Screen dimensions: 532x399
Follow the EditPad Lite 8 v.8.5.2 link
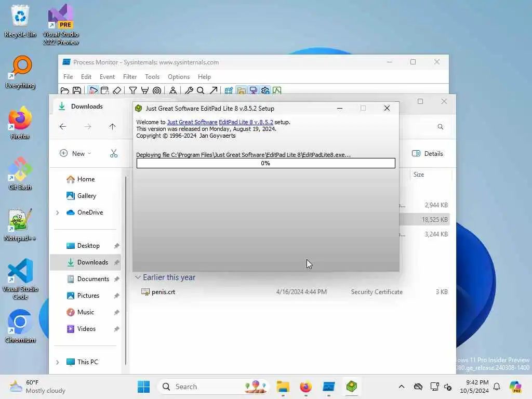pos(246,122)
